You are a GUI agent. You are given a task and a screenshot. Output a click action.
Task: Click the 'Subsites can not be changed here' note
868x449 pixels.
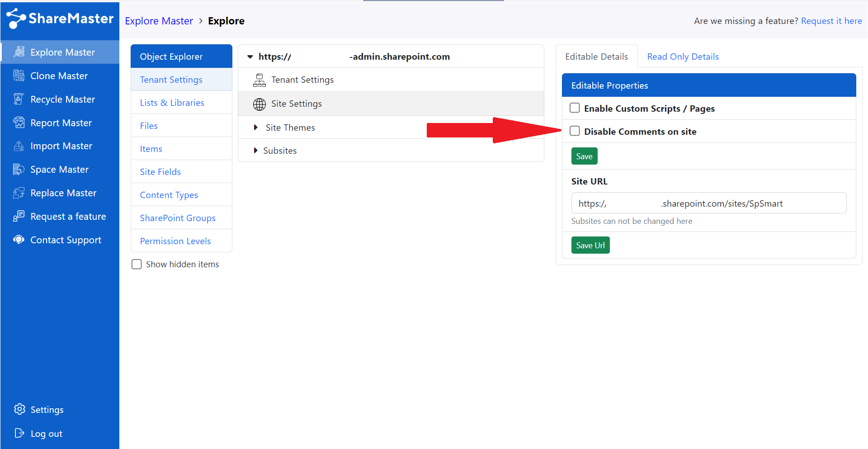(632, 221)
